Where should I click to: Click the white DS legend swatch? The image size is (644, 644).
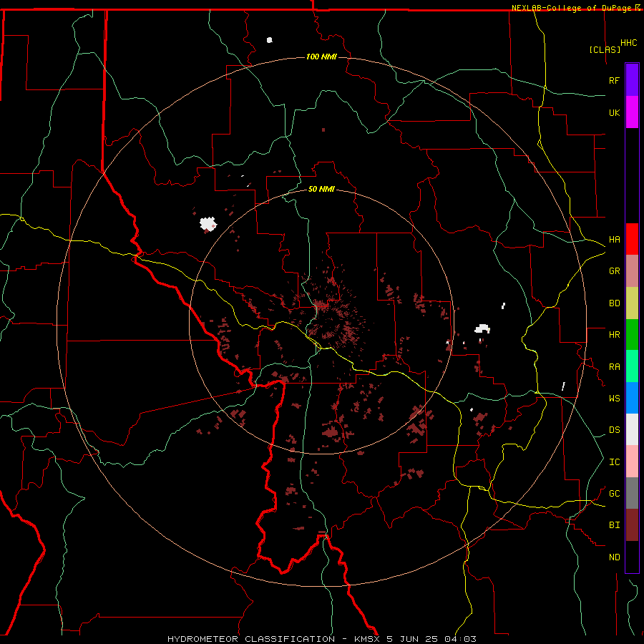coord(632,429)
